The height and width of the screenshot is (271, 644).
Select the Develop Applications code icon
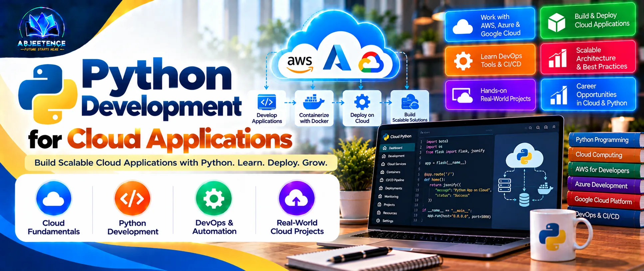(x=267, y=102)
